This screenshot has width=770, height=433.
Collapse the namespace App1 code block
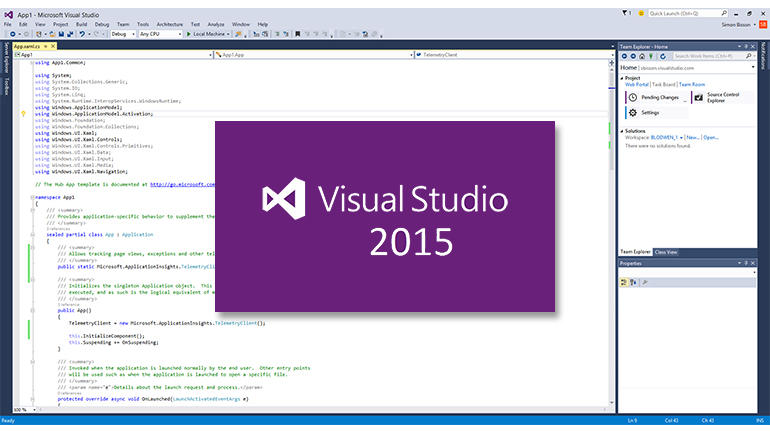[32, 197]
